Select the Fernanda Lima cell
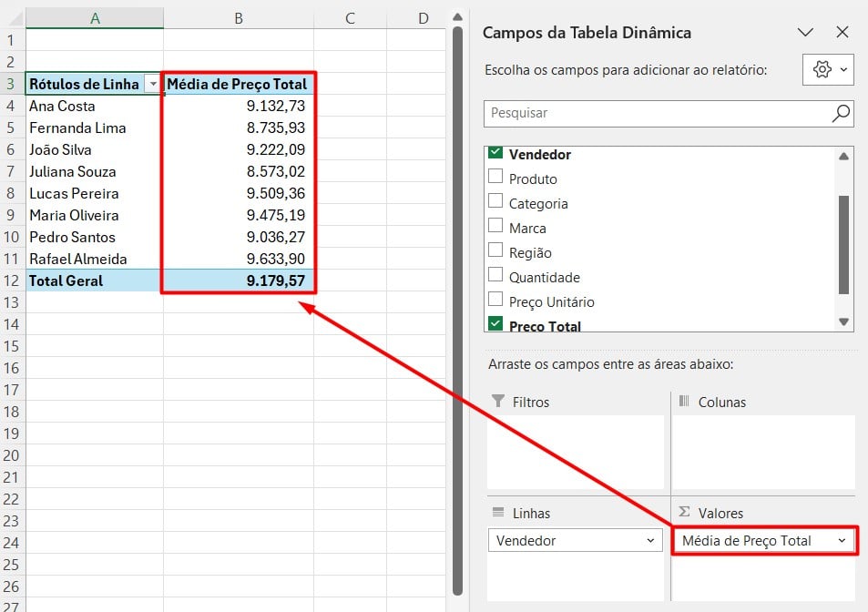Image resolution: width=868 pixels, height=612 pixels. (95, 127)
